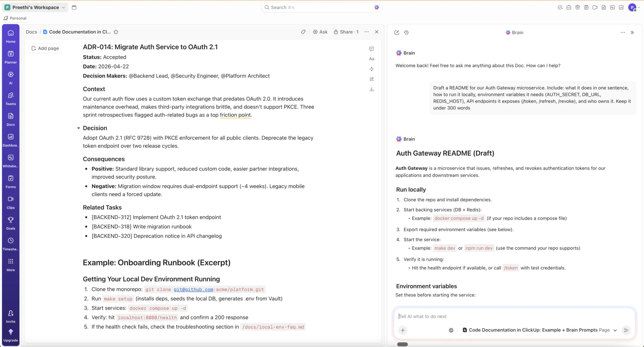The width and height of the screenshot is (644, 347).
Task: Close the doc with the X button
Action: [377, 32]
